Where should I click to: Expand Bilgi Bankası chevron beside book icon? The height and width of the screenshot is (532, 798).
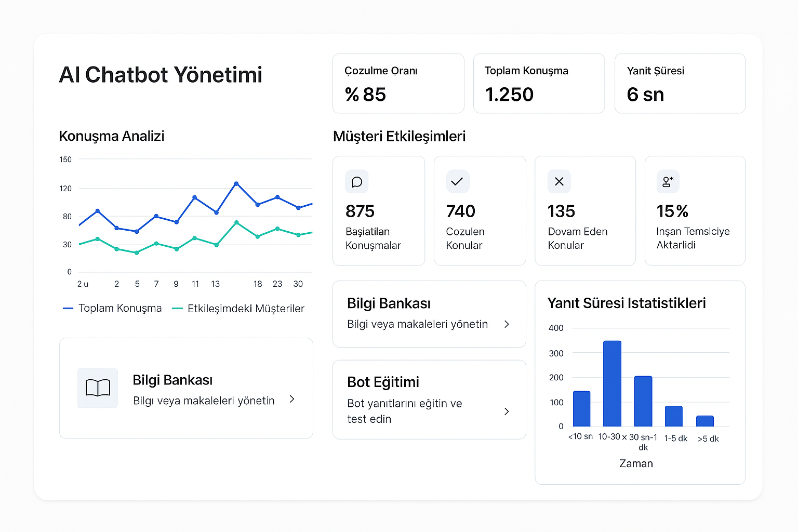coord(292,399)
